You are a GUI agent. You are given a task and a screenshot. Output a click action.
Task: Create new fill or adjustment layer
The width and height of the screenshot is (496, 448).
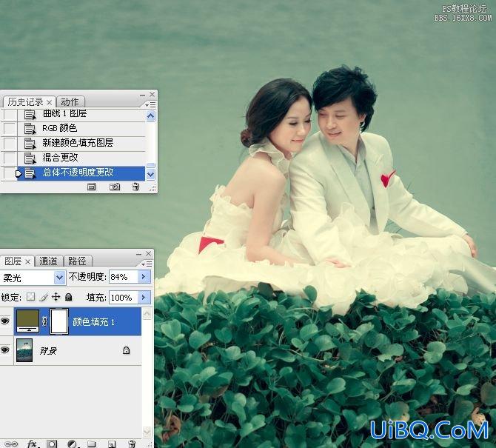(x=73, y=444)
